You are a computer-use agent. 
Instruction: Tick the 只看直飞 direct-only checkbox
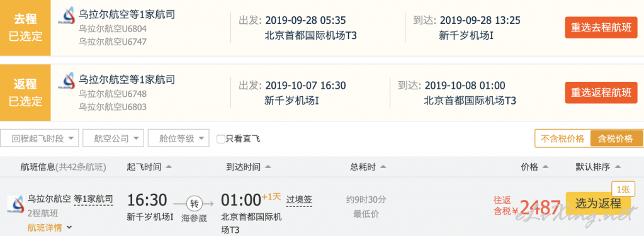pos(221,138)
